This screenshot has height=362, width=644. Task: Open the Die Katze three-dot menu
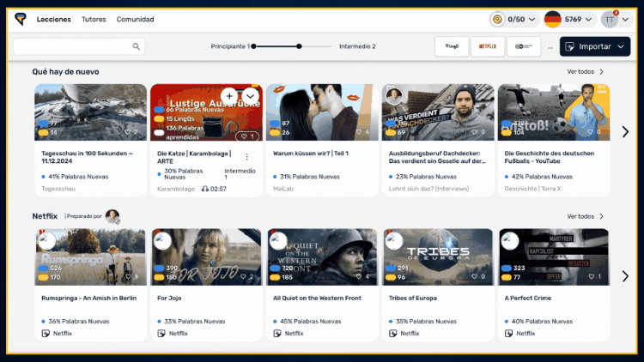coord(246,157)
